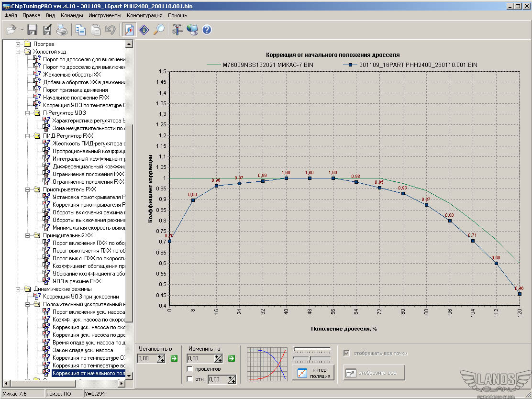Click the globe and monitor network icon
The height and width of the screenshot is (399, 532).
pos(192,30)
